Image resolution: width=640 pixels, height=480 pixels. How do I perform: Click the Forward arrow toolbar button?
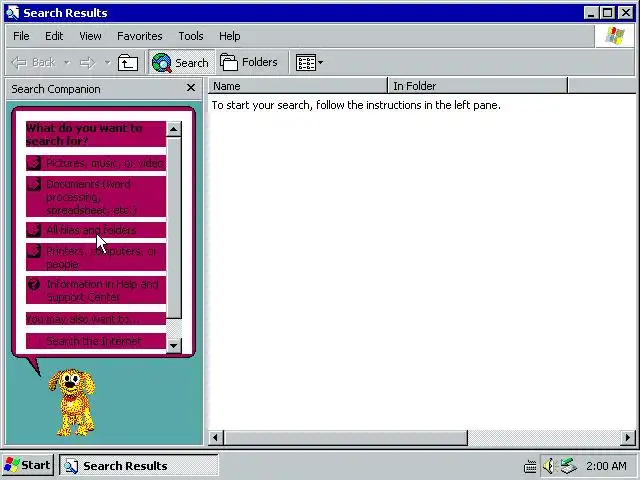(x=87, y=62)
